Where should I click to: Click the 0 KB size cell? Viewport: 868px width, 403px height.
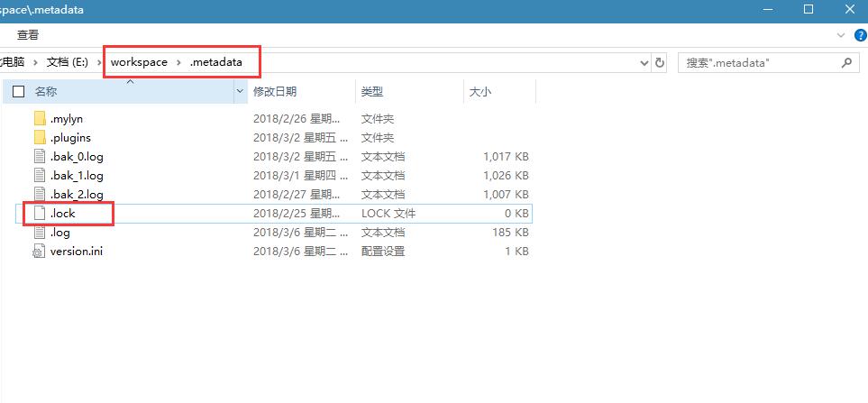pyautogui.click(x=517, y=213)
